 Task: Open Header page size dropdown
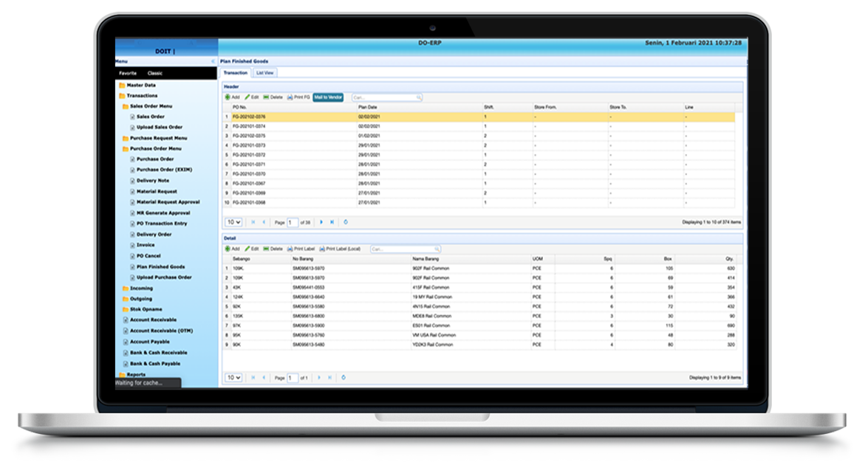[x=233, y=222]
